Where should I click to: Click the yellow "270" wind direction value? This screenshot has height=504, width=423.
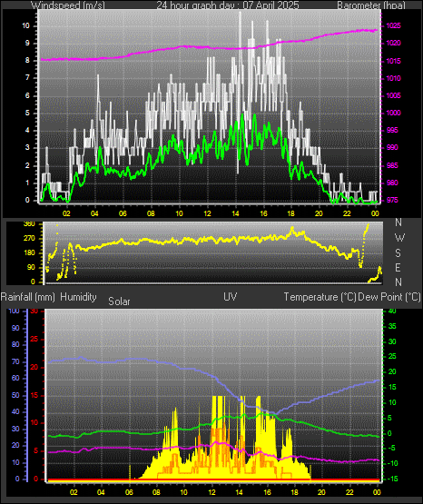[29, 239]
